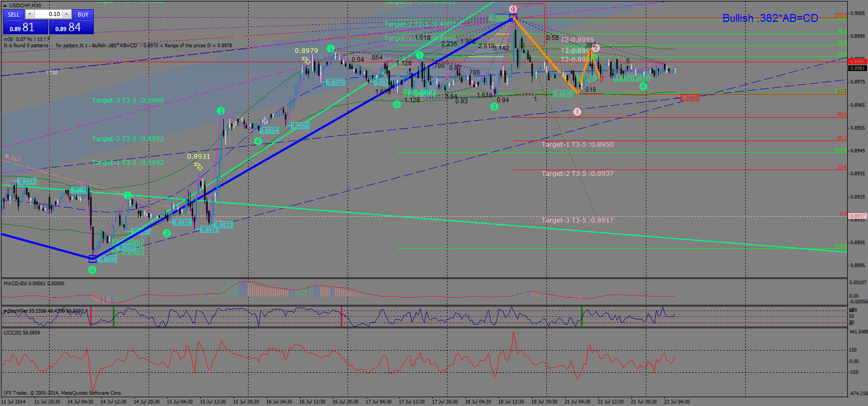Viewport: 868px width, 406px height.
Task: Click the SELL button in one-click trading panel
Action: 13,15
